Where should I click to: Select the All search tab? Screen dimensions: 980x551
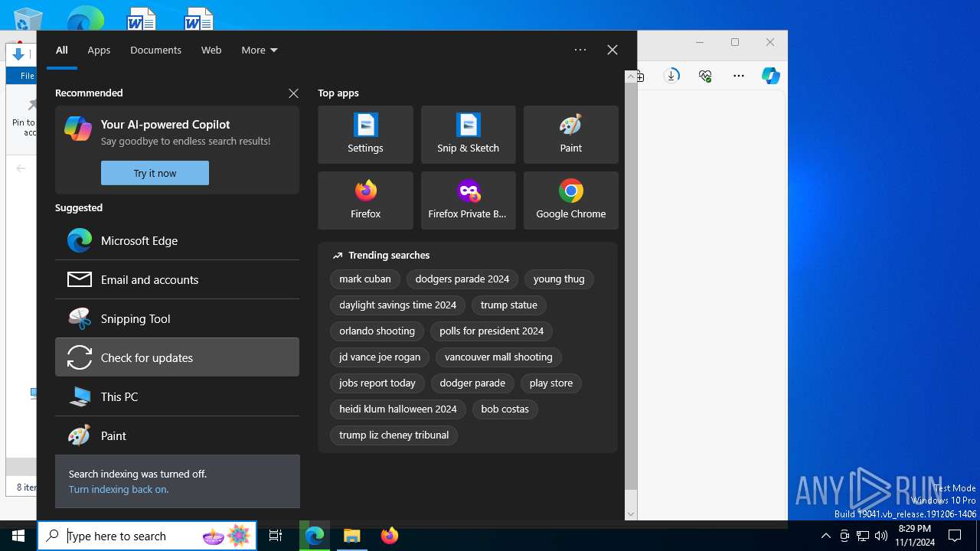(x=62, y=50)
